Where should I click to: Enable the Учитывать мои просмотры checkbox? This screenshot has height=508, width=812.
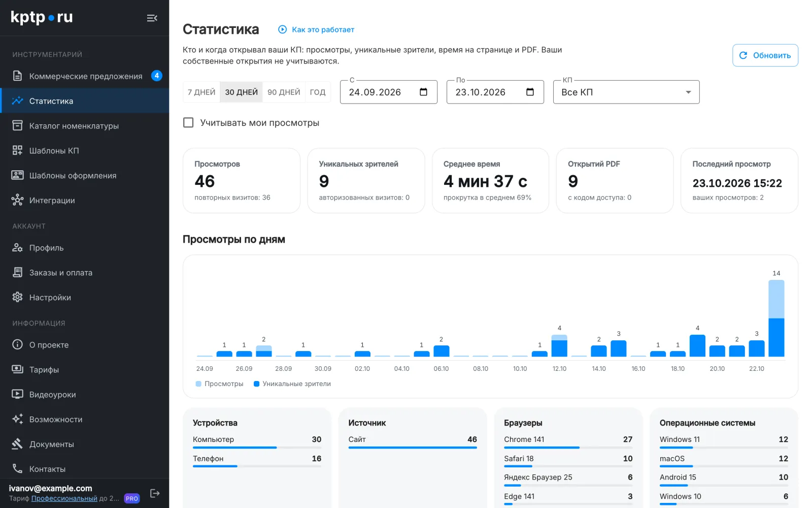[x=188, y=122]
